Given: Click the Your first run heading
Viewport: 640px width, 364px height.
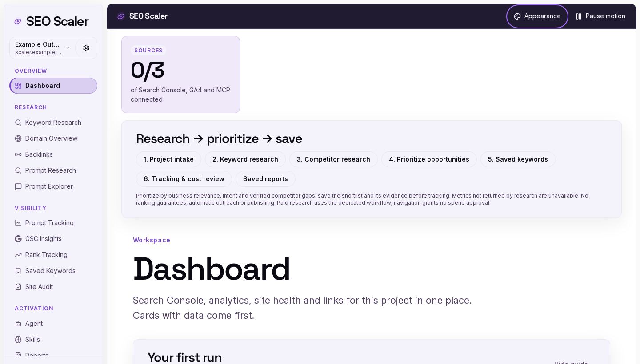Looking at the screenshot, I should 184,357.
